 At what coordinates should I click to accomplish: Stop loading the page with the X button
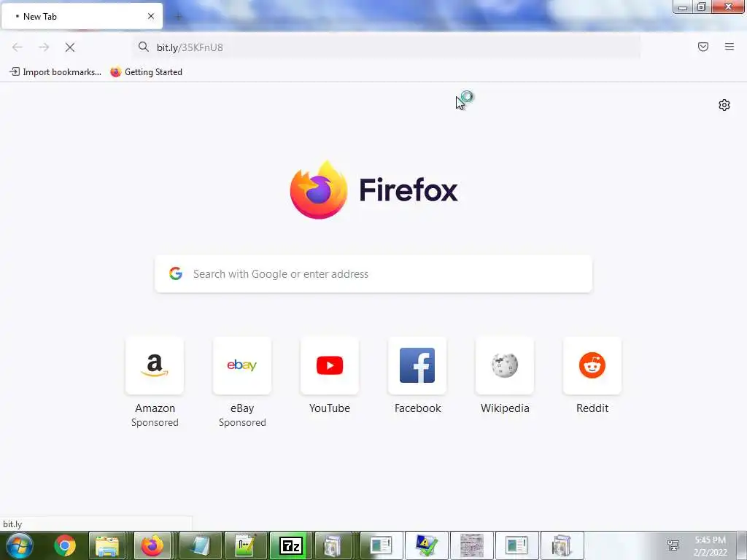click(70, 47)
